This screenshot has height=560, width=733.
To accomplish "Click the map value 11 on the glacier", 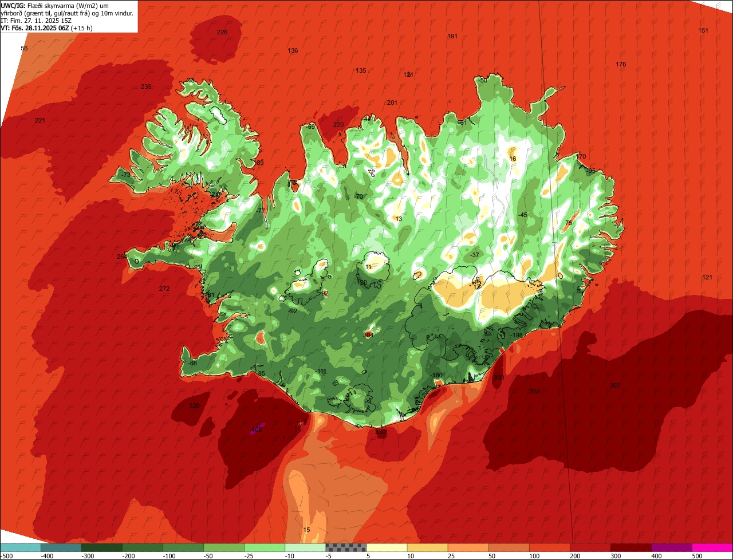I will (x=368, y=267).
